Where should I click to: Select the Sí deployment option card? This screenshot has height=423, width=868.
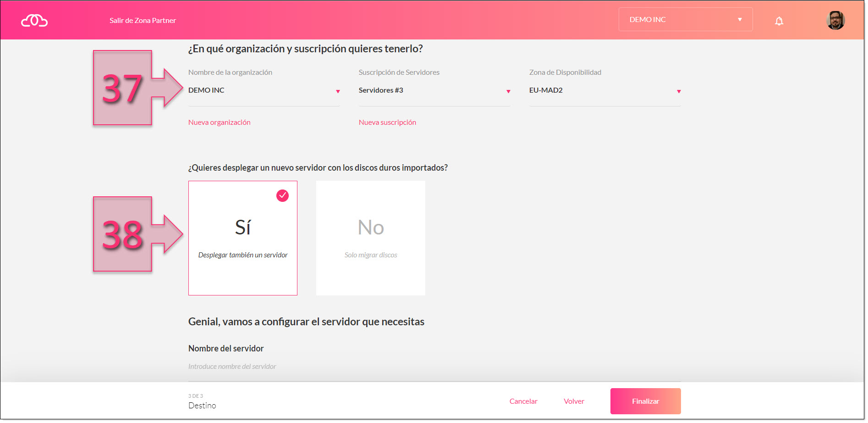click(x=242, y=238)
